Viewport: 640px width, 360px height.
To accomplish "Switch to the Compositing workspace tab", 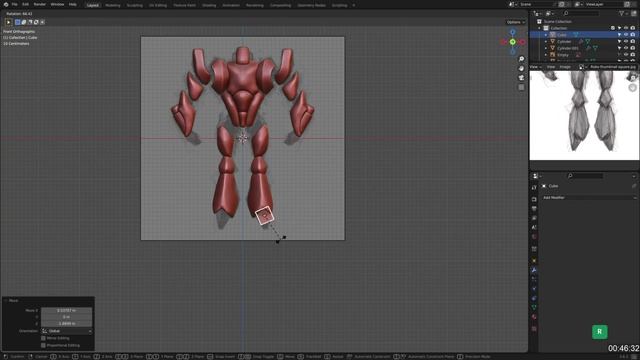I will click(280, 5).
